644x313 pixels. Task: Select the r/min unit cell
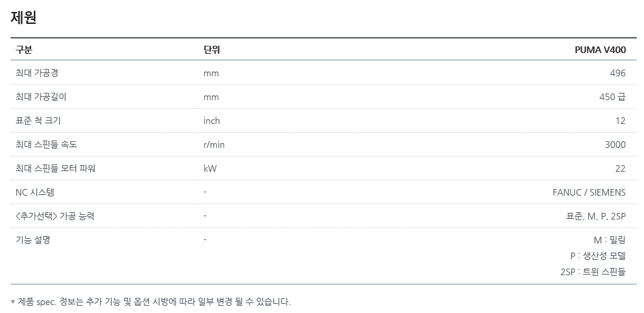coord(214,145)
